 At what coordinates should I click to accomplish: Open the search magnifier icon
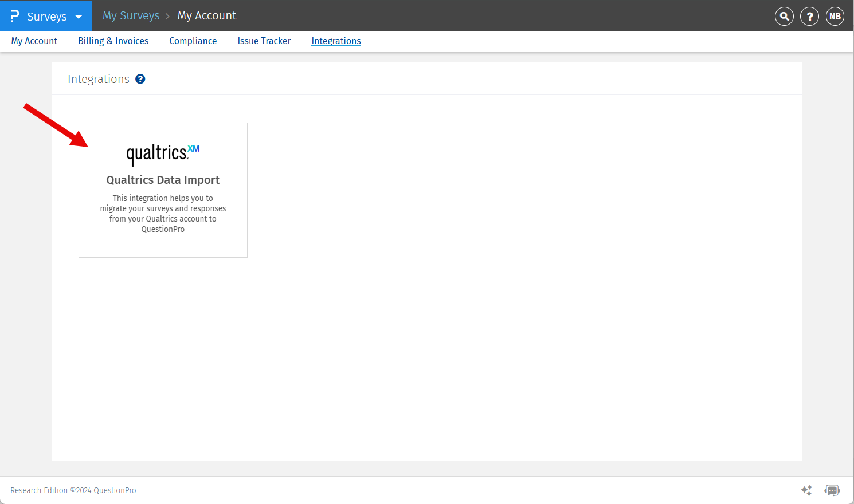click(784, 17)
